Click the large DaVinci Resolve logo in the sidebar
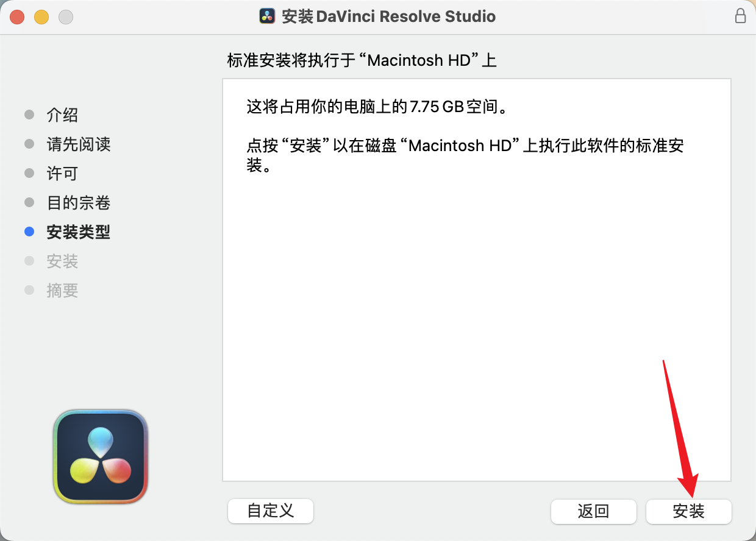Viewport: 756px width, 541px height. click(x=101, y=457)
